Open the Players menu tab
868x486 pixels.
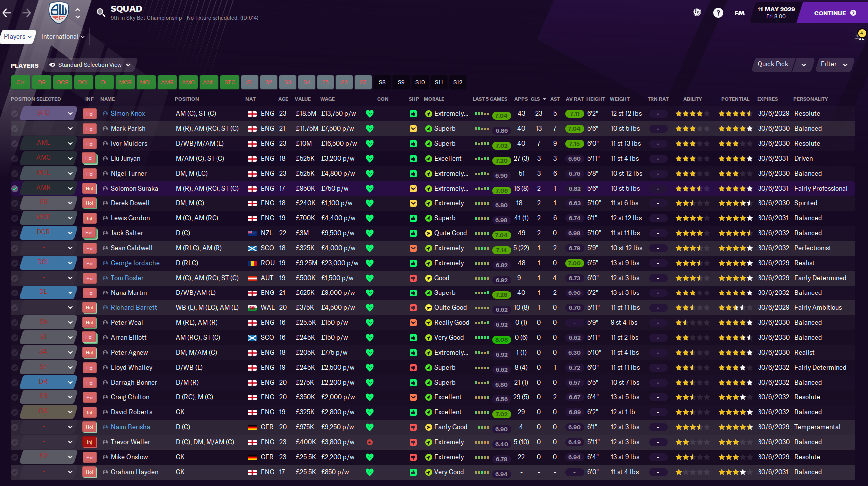click(18, 36)
